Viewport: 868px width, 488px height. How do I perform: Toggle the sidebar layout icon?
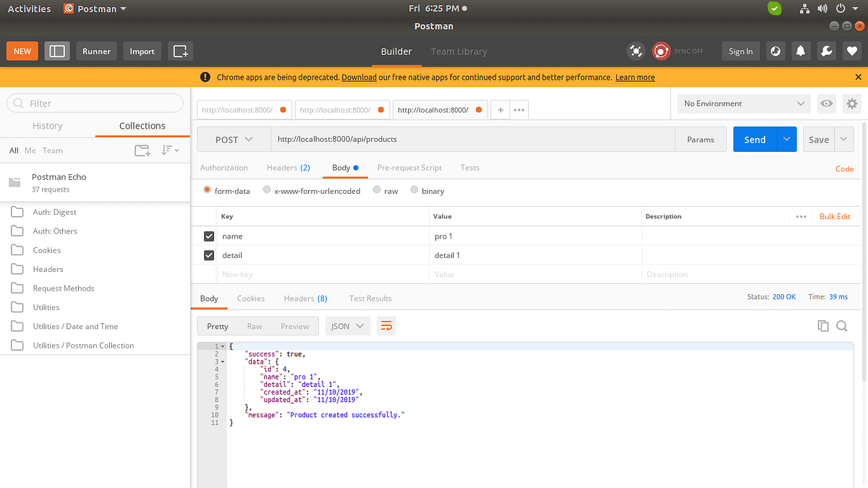point(57,51)
